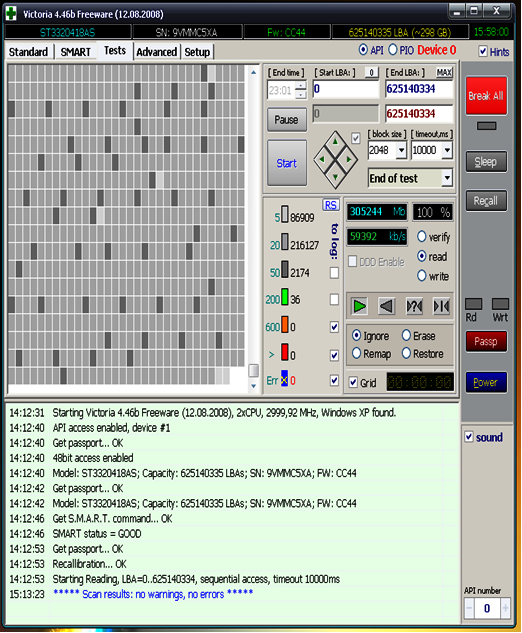Toggle log checkbox for 600 ms blocks

tap(334, 327)
